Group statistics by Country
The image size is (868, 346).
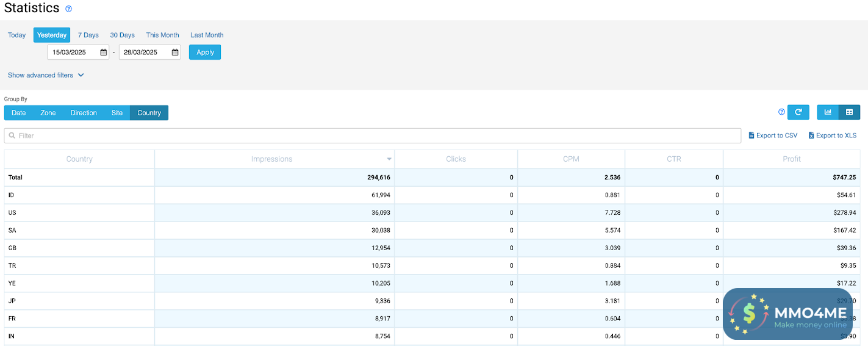click(149, 113)
